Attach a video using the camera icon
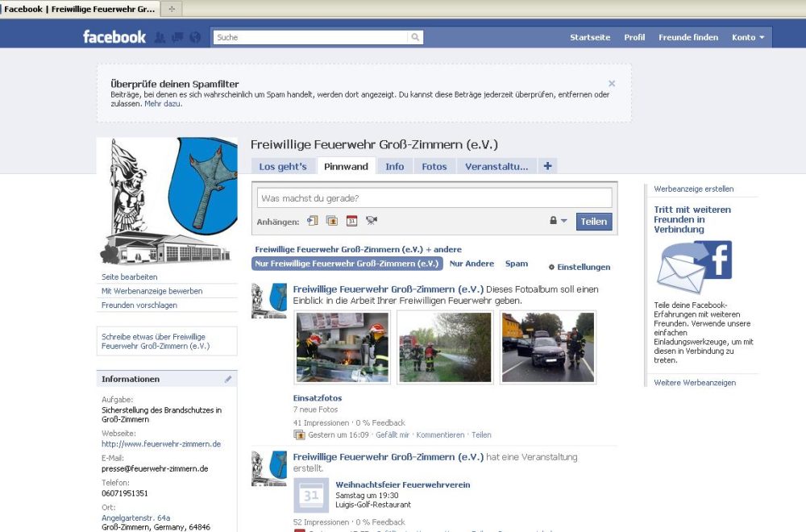806x532 pixels. pos(372,220)
